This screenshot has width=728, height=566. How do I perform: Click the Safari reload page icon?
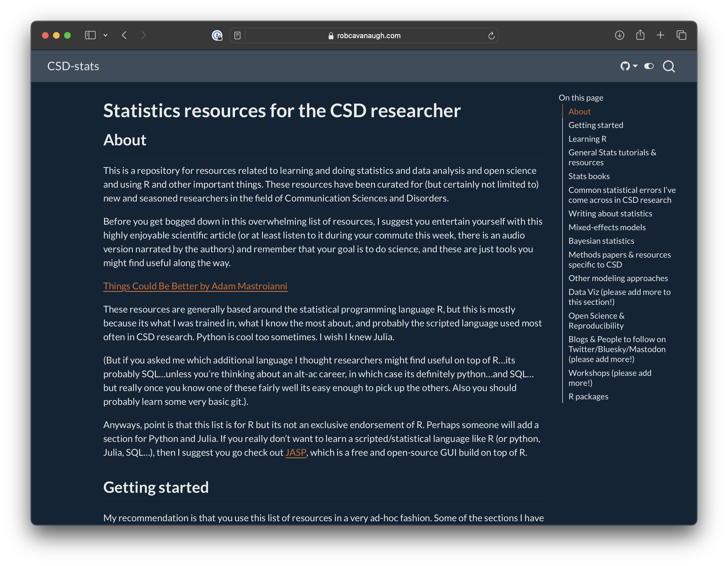tap(491, 36)
